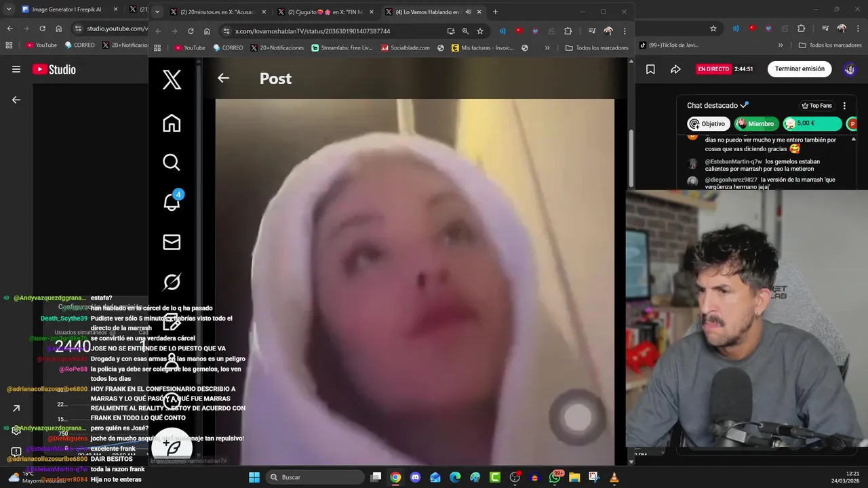Open Streamlabs: Free Liv... bookmark
The width and height of the screenshot is (868, 488).
tap(342, 48)
